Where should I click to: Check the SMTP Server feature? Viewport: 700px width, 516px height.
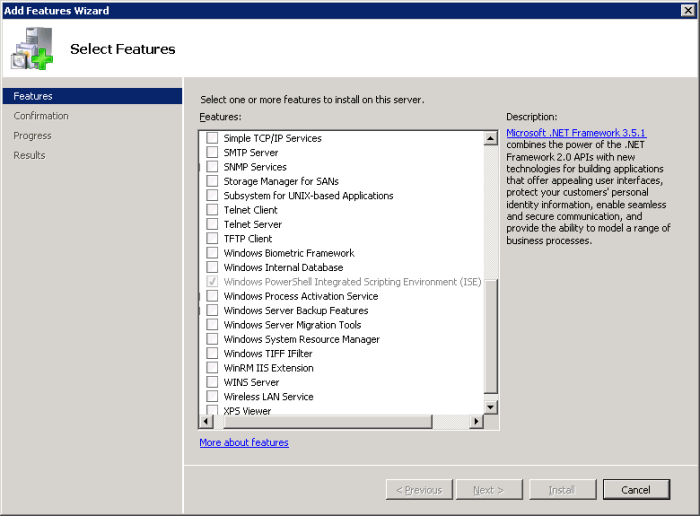pos(212,153)
